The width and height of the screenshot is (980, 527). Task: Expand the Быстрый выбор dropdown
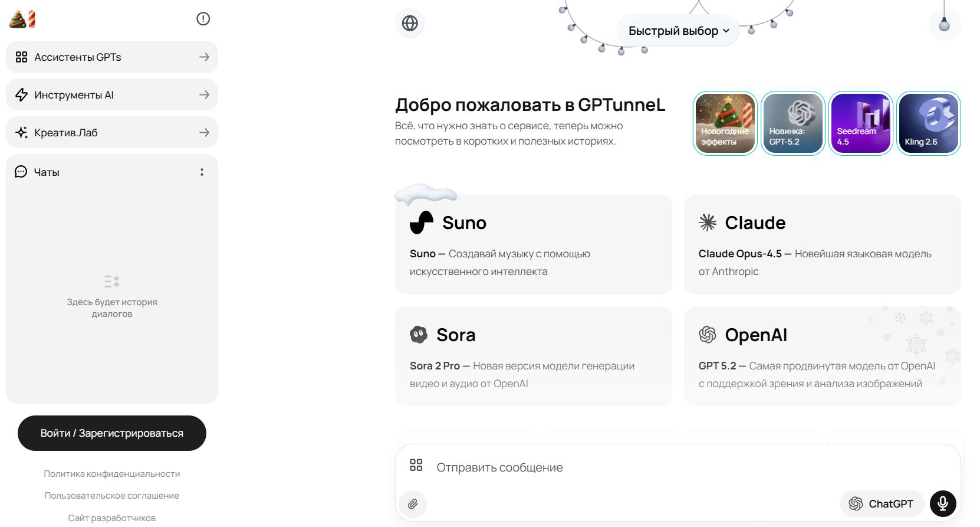click(678, 31)
